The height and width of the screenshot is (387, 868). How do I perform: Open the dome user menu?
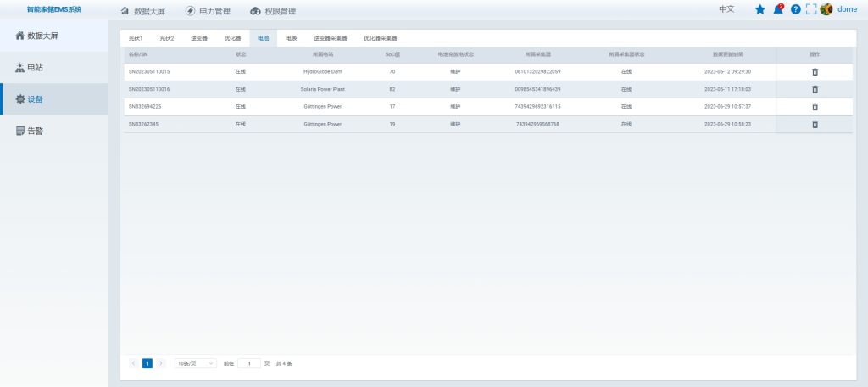coord(847,9)
